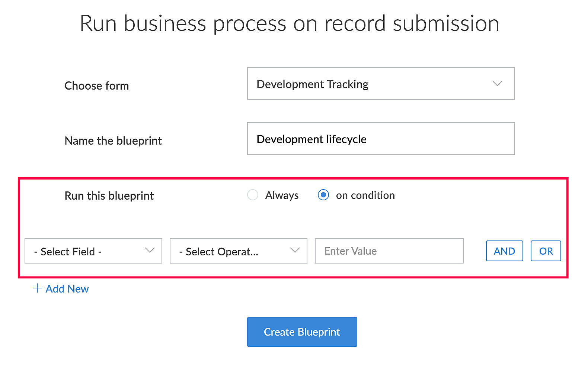This screenshot has height=365, width=588.
Task: Select the Always radio button
Action: [x=253, y=195]
